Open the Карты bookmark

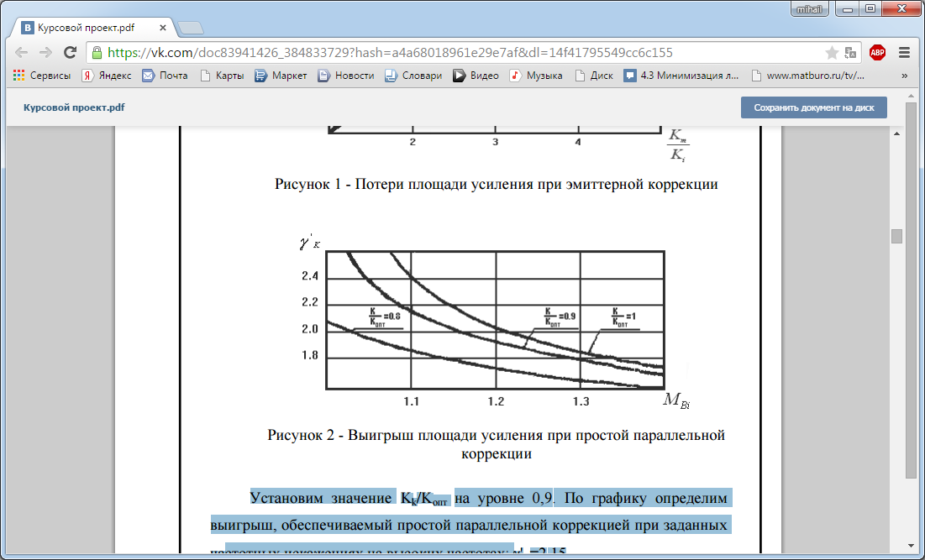click(222, 76)
